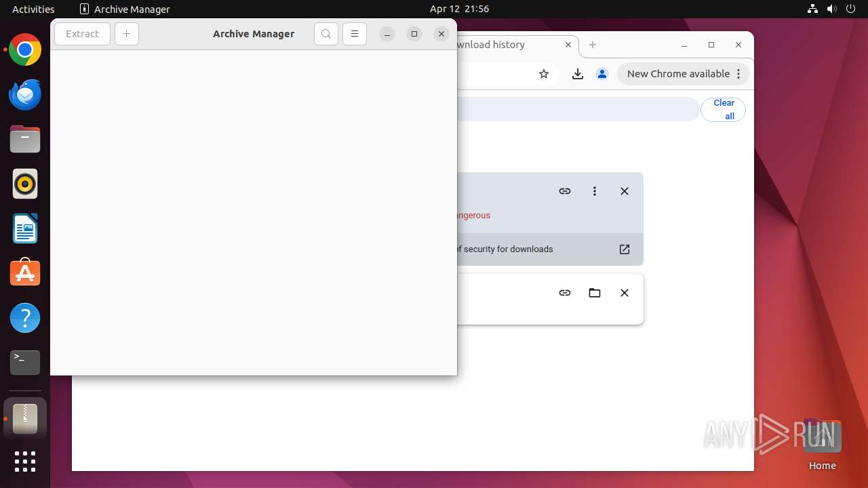Bookmark this page with the star icon
This screenshot has height=488, width=868.
pos(544,74)
